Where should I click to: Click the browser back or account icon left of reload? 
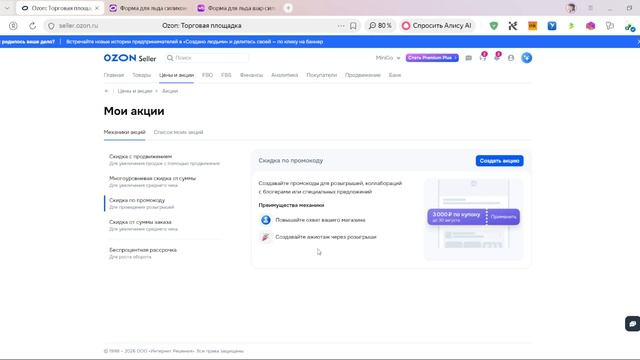13,26
